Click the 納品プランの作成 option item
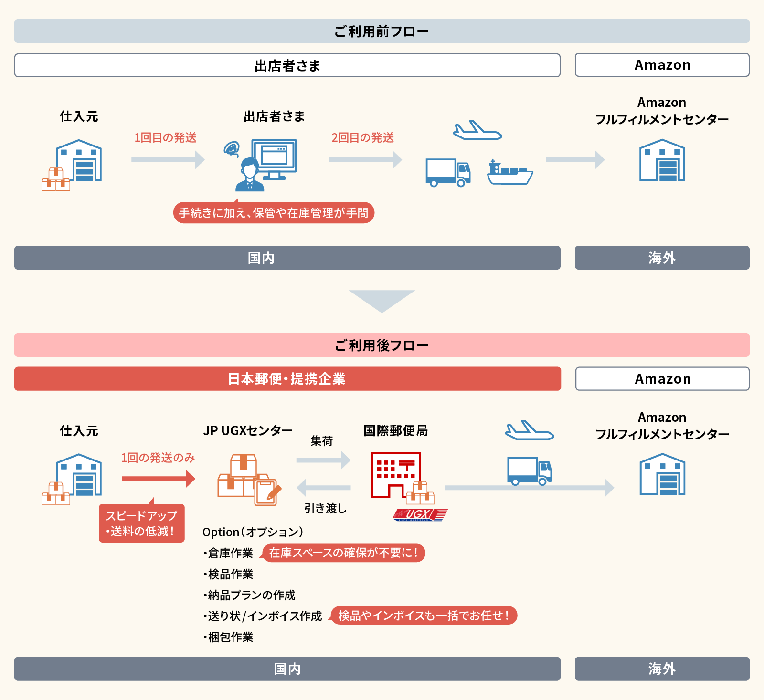Image resolution: width=764 pixels, height=700 pixels. tap(249, 595)
